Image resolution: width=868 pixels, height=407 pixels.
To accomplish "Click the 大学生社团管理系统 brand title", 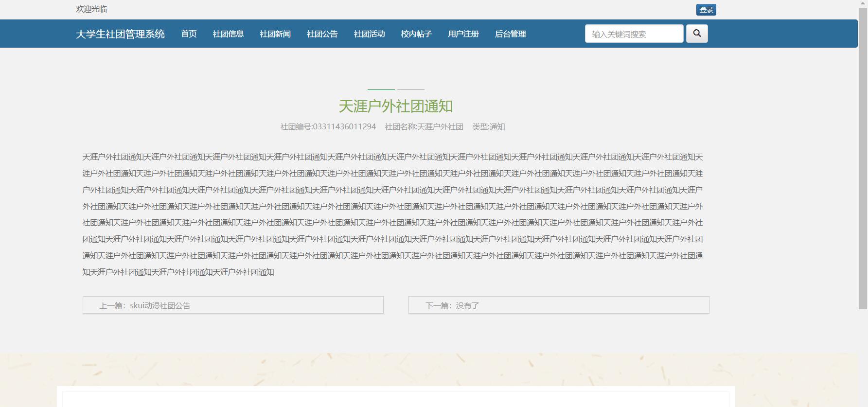I will 120,34.
